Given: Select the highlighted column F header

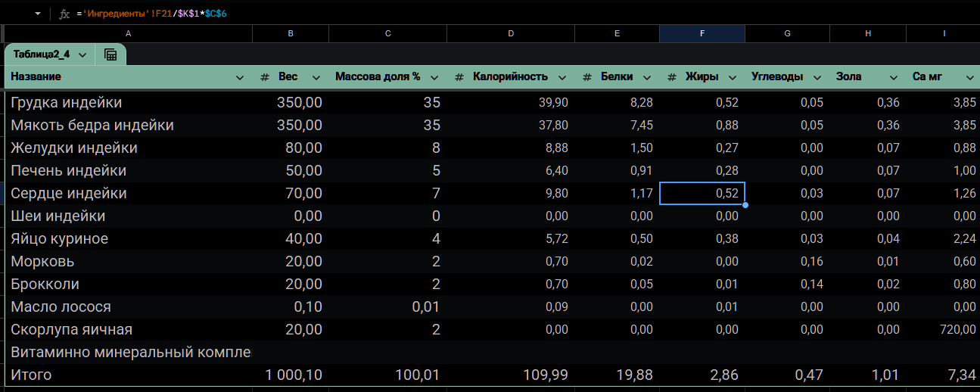Looking at the screenshot, I should [702, 33].
